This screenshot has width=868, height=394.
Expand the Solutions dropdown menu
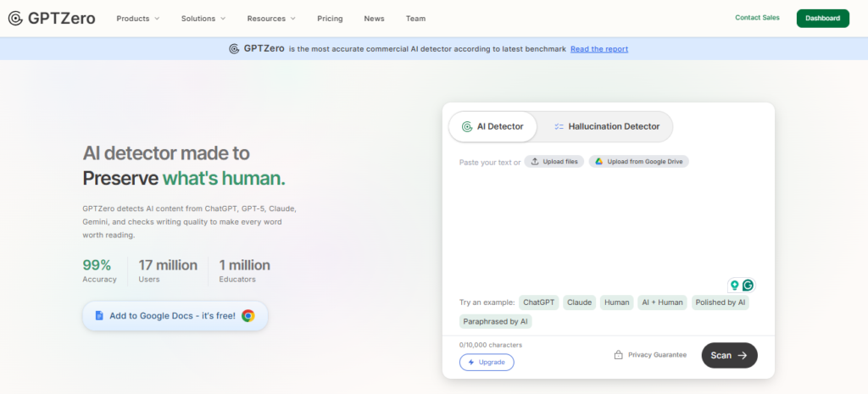pyautogui.click(x=203, y=19)
